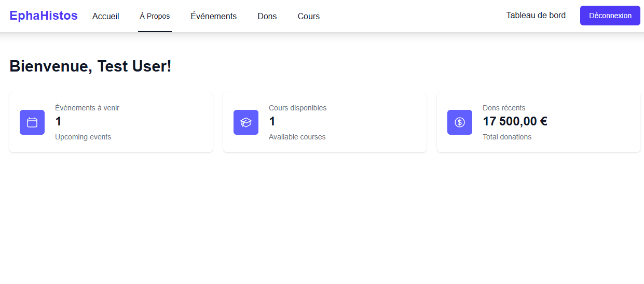Click the Dons récents label
644x284 pixels.
(504, 108)
